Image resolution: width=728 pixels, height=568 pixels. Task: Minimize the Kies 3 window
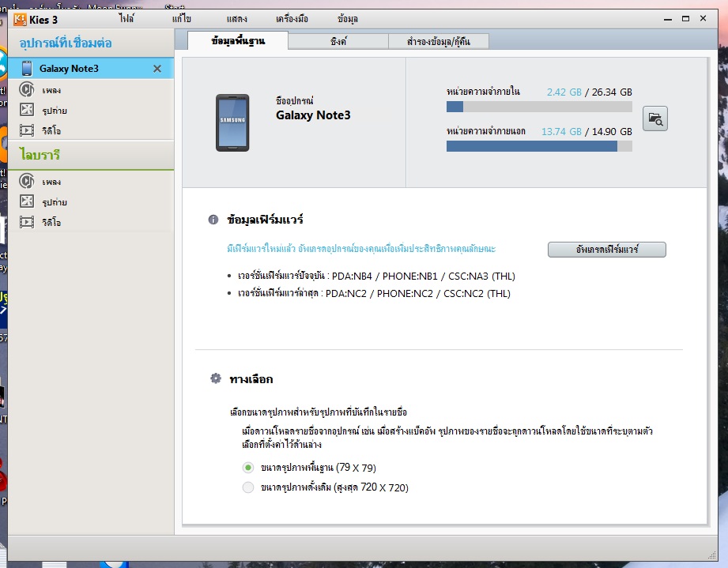pos(668,19)
